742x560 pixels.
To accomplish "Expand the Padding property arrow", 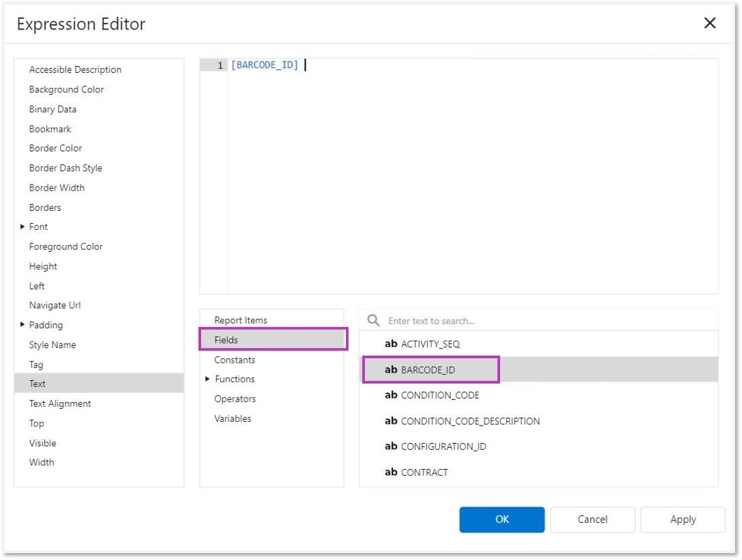I will tap(22, 325).
